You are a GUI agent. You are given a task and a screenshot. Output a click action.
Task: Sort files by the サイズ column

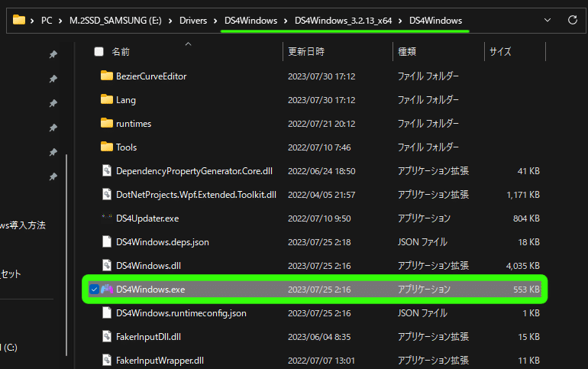(x=500, y=51)
